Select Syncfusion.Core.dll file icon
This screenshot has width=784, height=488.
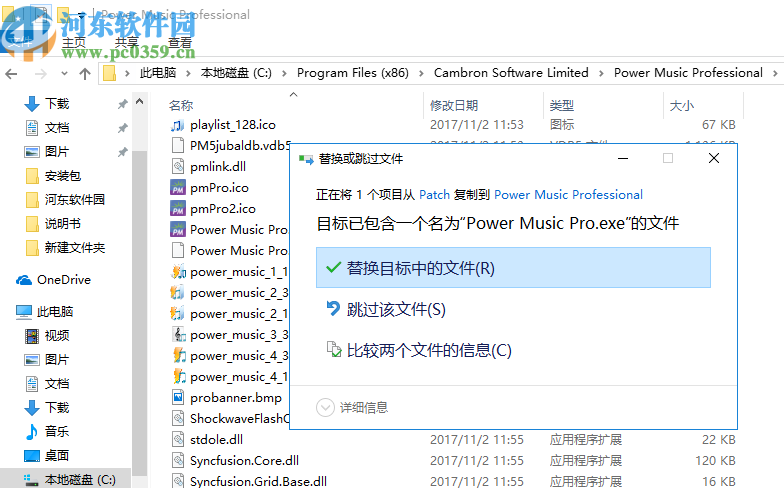[x=178, y=460]
